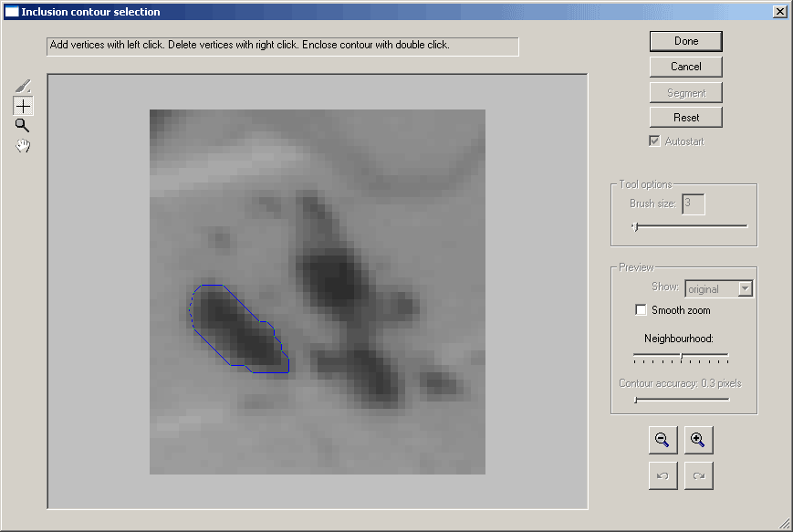Enable the Smooth zoom checkbox
The width and height of the screenshot is (793, 532).
[x=641, y=310]
